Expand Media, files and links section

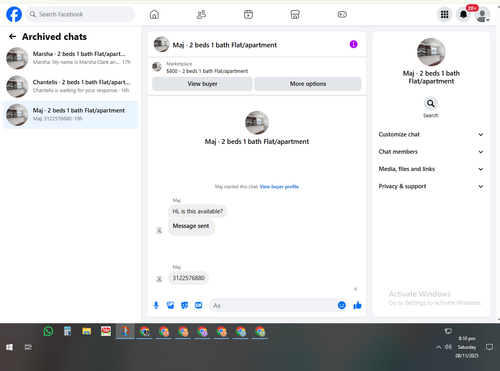click(x=431, y=169)
